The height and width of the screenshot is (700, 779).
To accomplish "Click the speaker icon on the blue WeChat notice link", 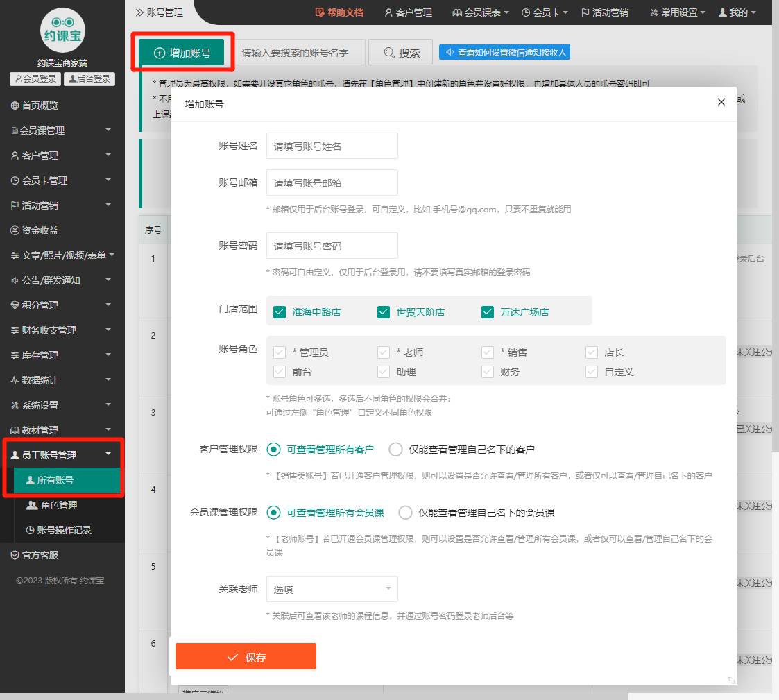I will (x=450, y=52).
